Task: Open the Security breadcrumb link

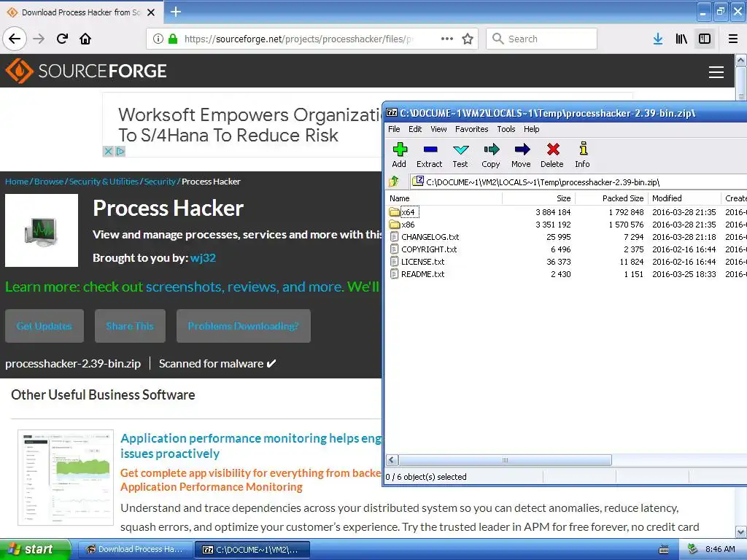Action: [x=160, y=182]
